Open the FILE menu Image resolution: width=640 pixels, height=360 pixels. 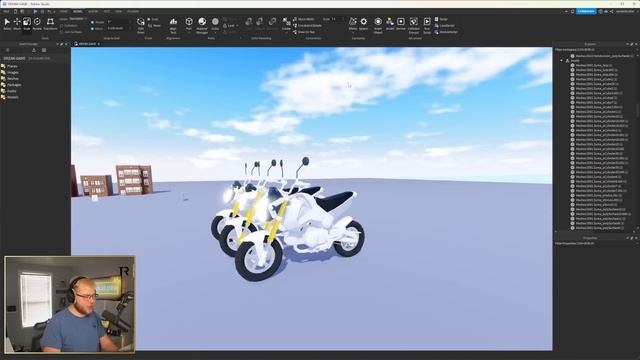click(6, 11)
